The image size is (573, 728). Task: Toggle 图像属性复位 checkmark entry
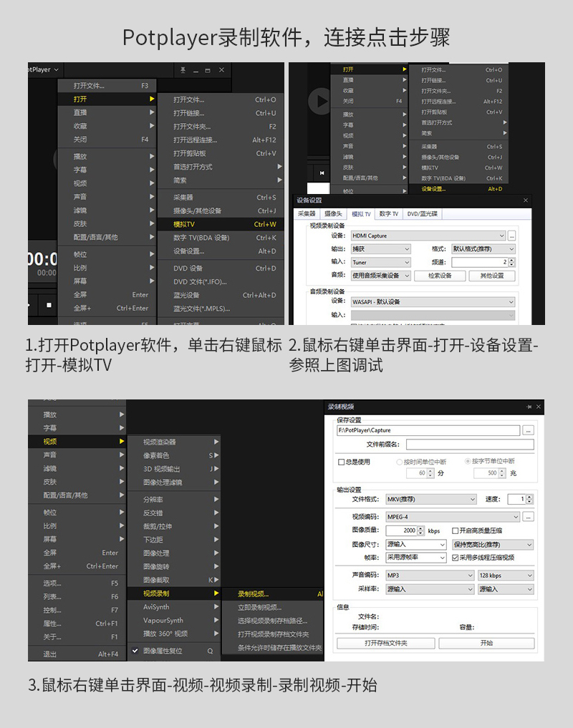pos(174,651)
